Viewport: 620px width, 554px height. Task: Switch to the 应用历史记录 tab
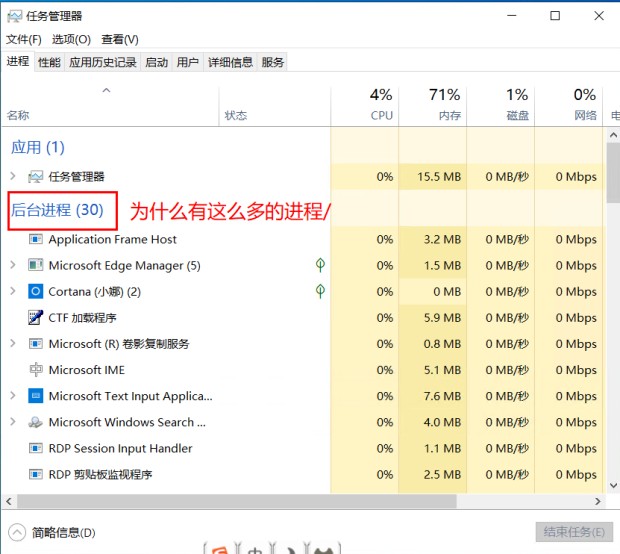click(x=103, y=62)
